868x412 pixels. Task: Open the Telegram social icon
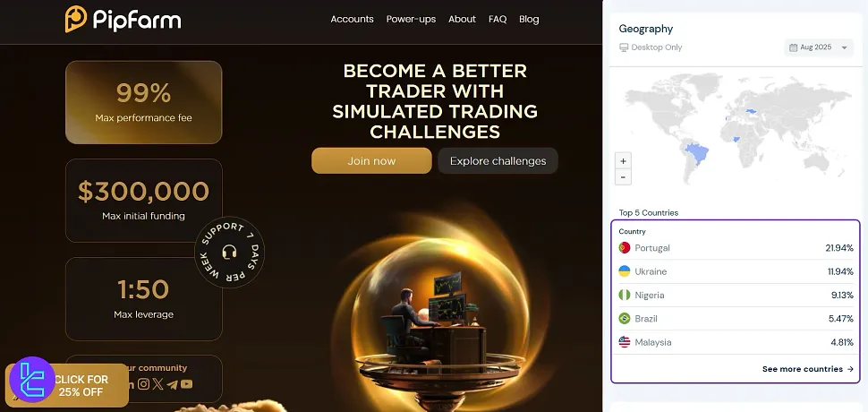(x=172, y=384)
